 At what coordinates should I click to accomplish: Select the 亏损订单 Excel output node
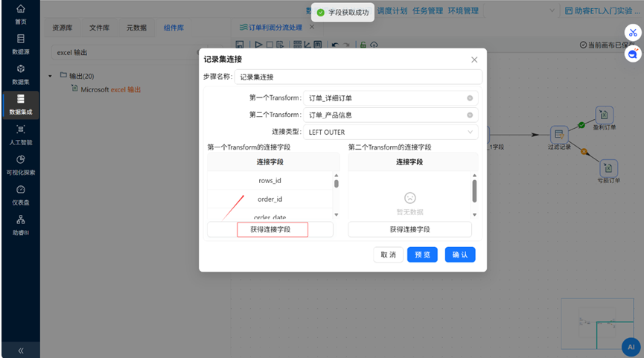(x=608, y=168)
